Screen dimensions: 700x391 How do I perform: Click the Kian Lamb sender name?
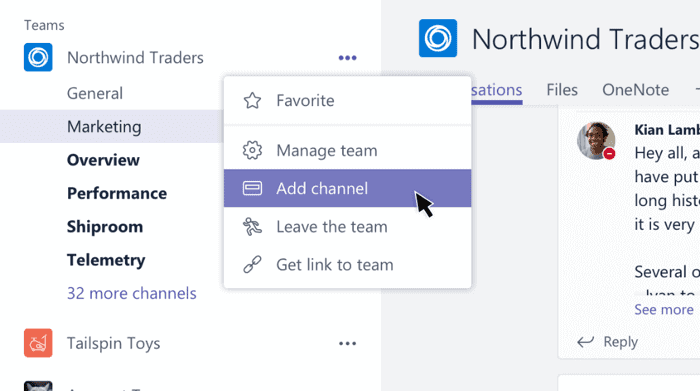(x=667, y=130)
